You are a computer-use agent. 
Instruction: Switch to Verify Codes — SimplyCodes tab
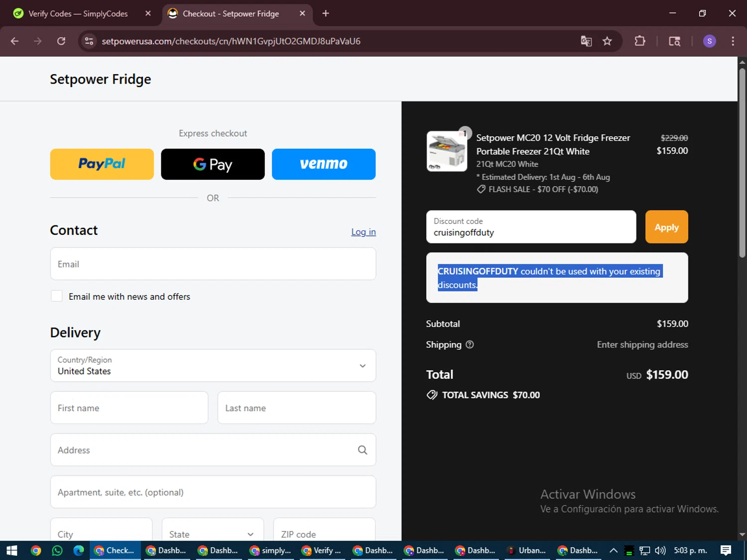(x=78, y=13)
